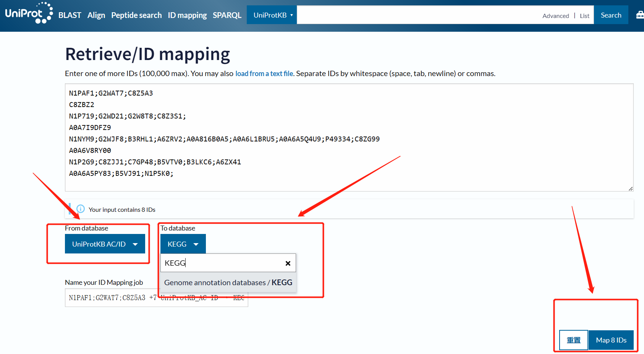
Task: Click the line 'A0A6A5PY83;B5VJ91;N1P5K0;'
Action: click(121, 174)
